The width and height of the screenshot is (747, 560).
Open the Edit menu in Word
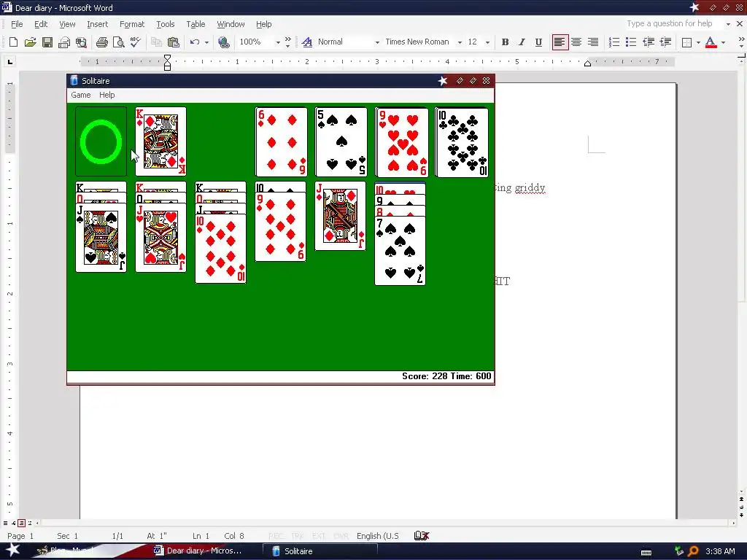pyautogui.click(x=41, y=24)
